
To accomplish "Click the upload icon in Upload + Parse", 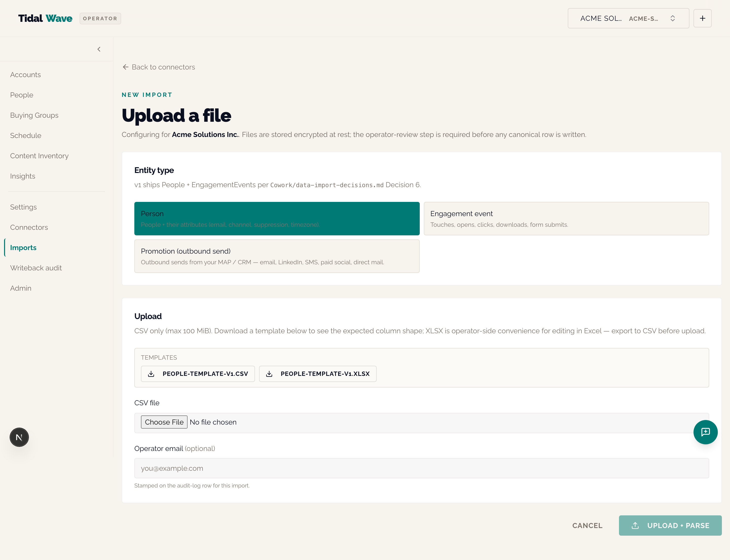I will (x=635, y=526).
